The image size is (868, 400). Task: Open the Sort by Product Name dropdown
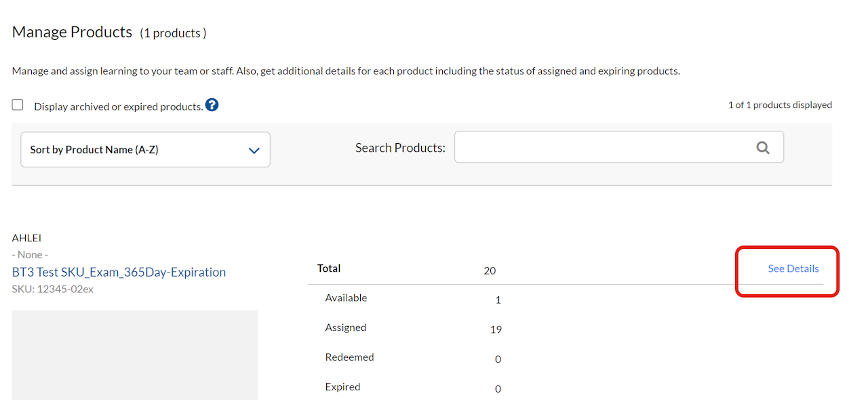coord(145,150)
